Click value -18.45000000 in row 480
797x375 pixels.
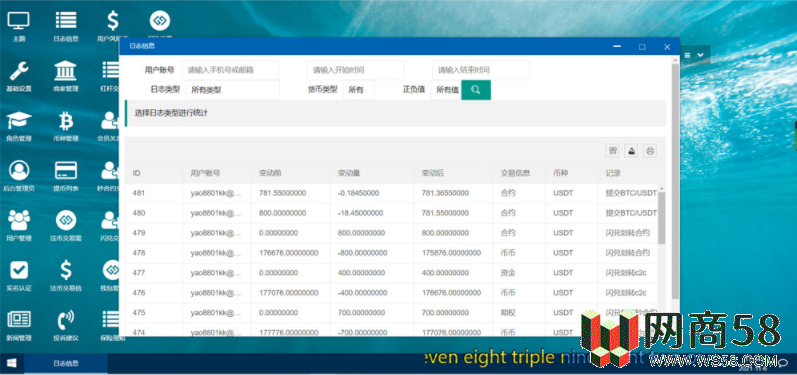tap(360, 213)
